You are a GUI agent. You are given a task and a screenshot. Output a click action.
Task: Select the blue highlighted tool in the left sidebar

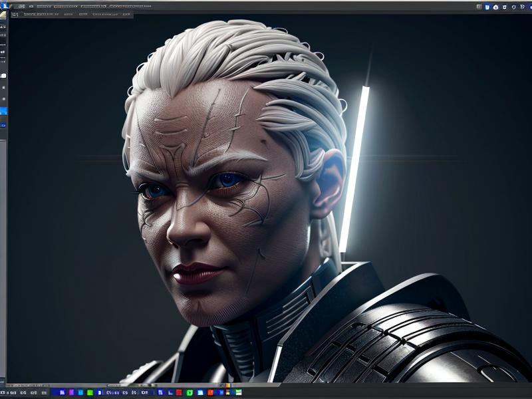[3, 110]
